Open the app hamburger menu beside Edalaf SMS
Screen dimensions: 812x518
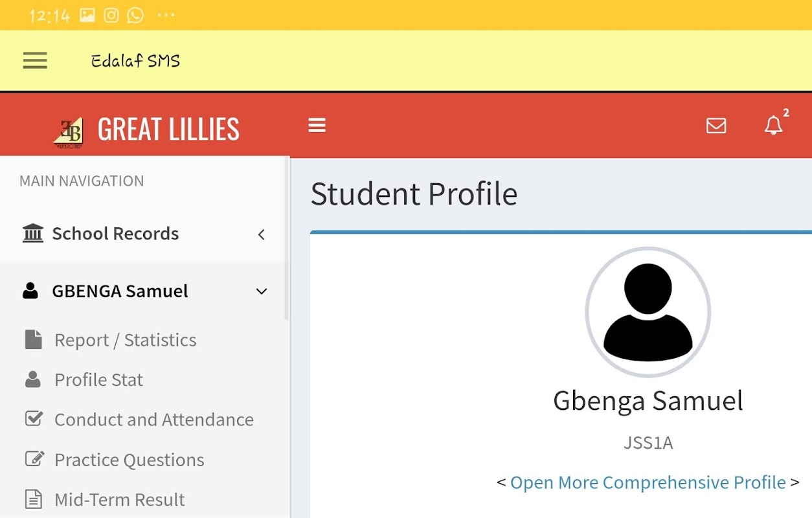(x=35, y=61)
